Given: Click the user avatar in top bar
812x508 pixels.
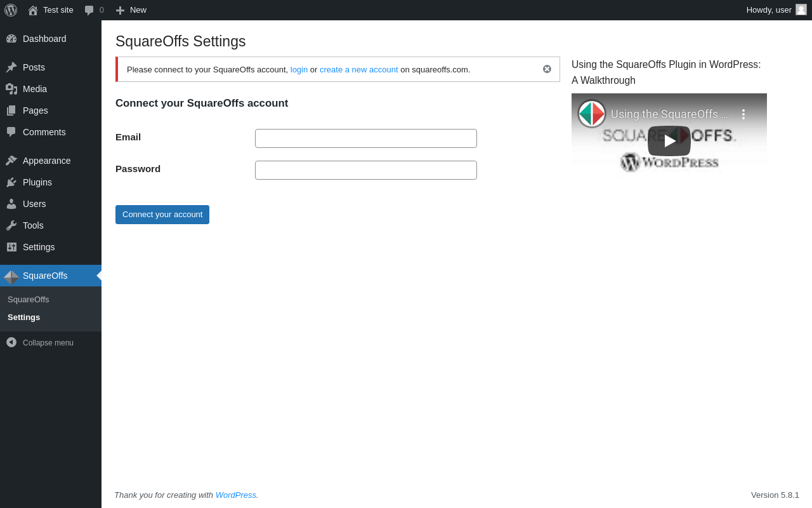Looking at the screenshot, I should tap(801, 10).
